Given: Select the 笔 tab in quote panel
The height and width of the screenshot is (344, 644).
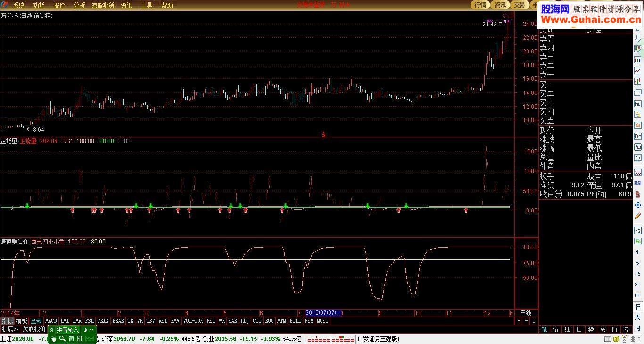Looking at the screenshot, I should pyautogui.click(x=544, y=329).
